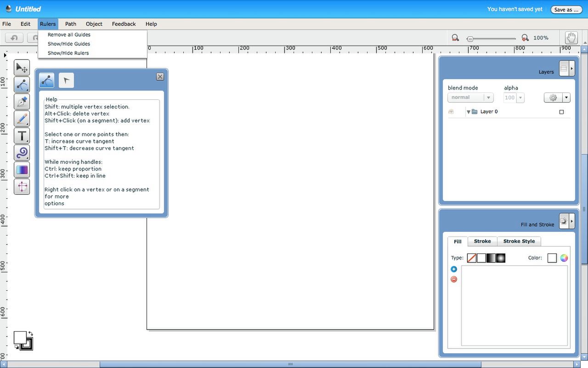Click the Fill and Stroke panel icon
Image resolution: width=588 pixels, height=368 pixels.
click(564, 221)
